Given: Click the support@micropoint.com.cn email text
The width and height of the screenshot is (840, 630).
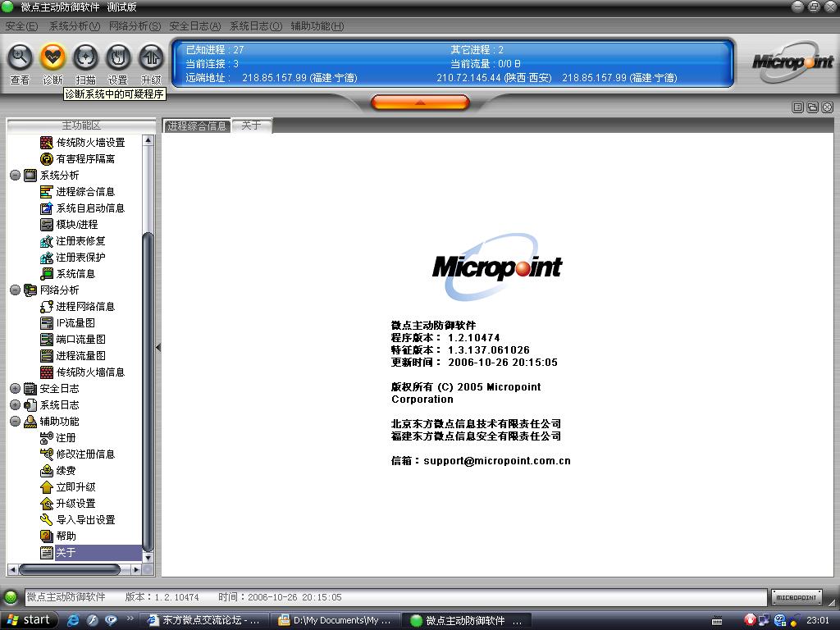Looking at the screenshot, I should click(496, 461).
